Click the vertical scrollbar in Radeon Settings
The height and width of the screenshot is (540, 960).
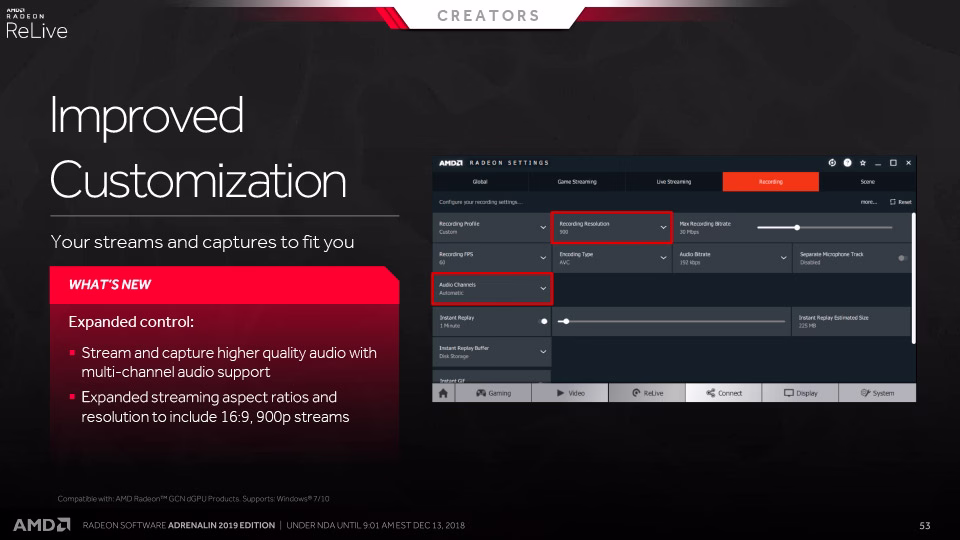click(x=913, y=279)
